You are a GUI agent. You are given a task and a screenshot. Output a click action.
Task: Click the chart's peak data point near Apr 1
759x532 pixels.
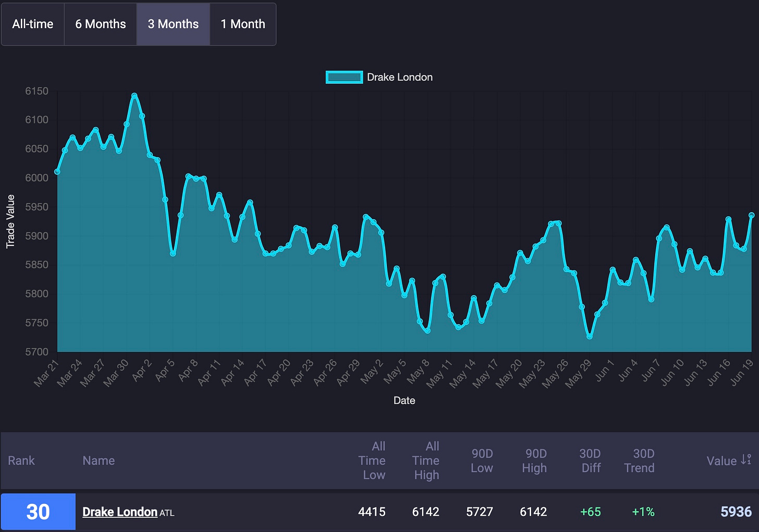(134, 96)
